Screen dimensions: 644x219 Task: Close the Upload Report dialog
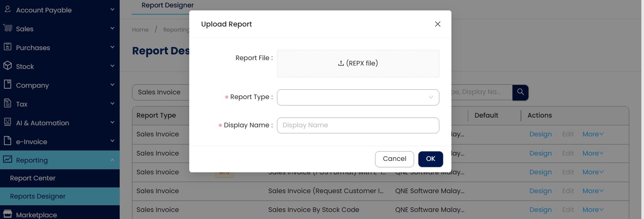pos(438,24)
